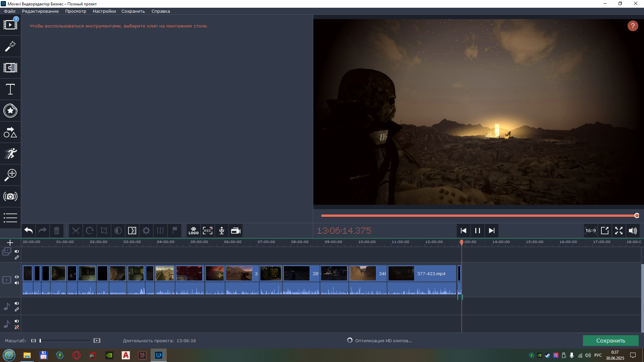Open the 16:9 aspect ratio dropdown
Screen dimensions: 644x362
coord(591,231)
